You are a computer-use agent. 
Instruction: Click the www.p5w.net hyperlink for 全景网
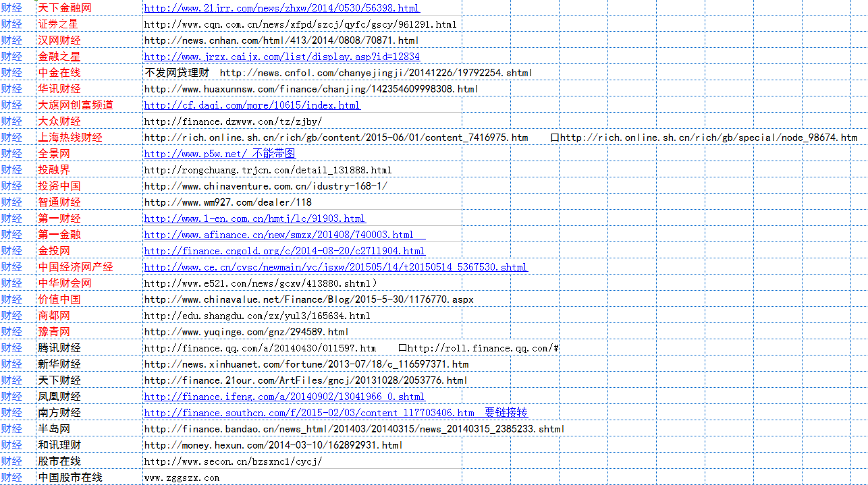pos(219,154)
